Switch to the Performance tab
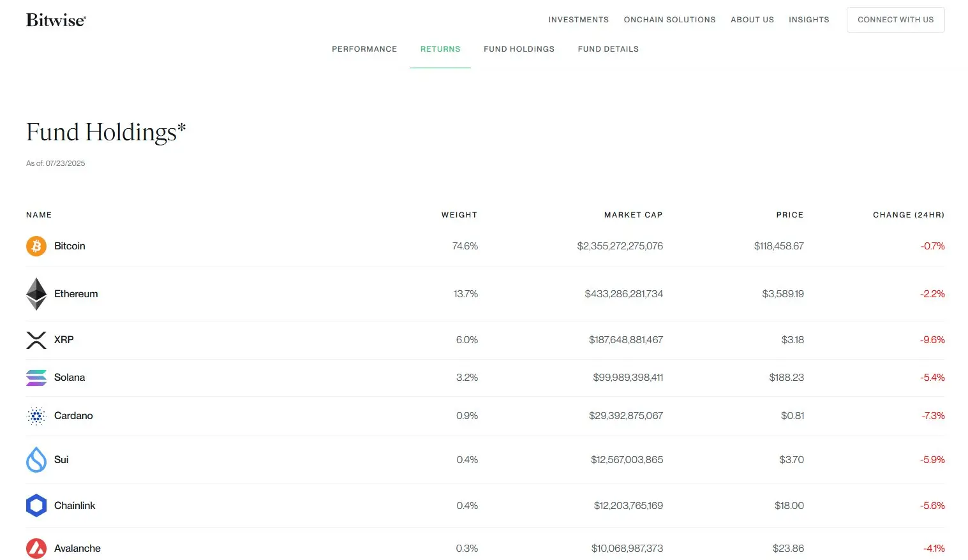 pos(364,49)
